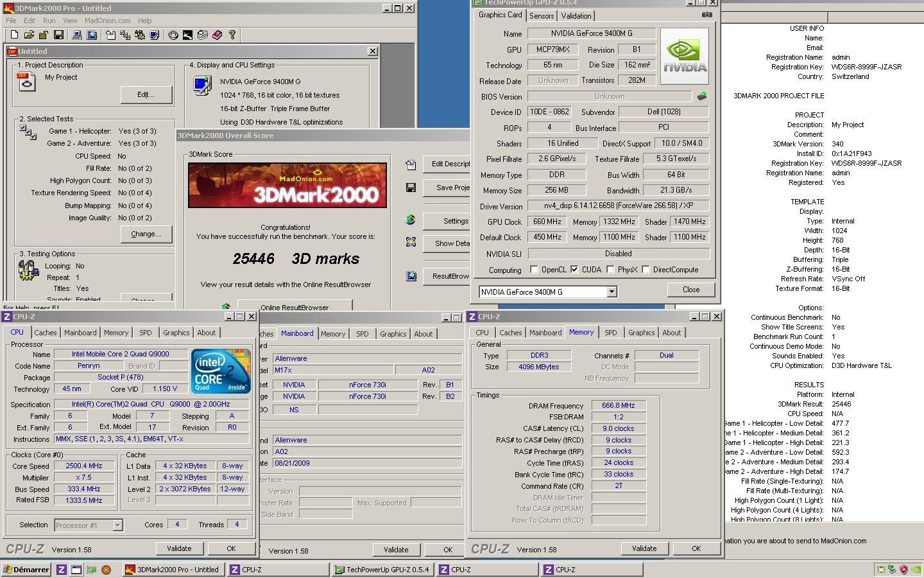Open the SPD tab in the right CPU-Z window

click(x=611, y=333)
